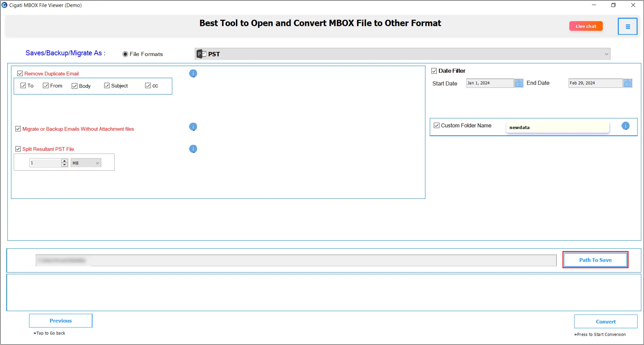Open the MB size unit dropdown
This screenshot has width=644, height=345.
click(86, 163)
